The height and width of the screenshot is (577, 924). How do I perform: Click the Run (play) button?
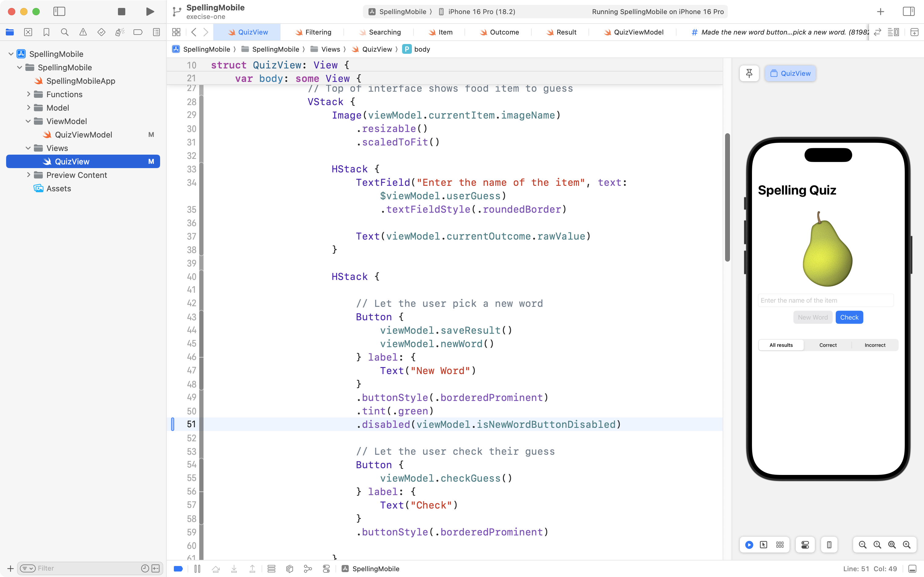[x=150, y=11]
